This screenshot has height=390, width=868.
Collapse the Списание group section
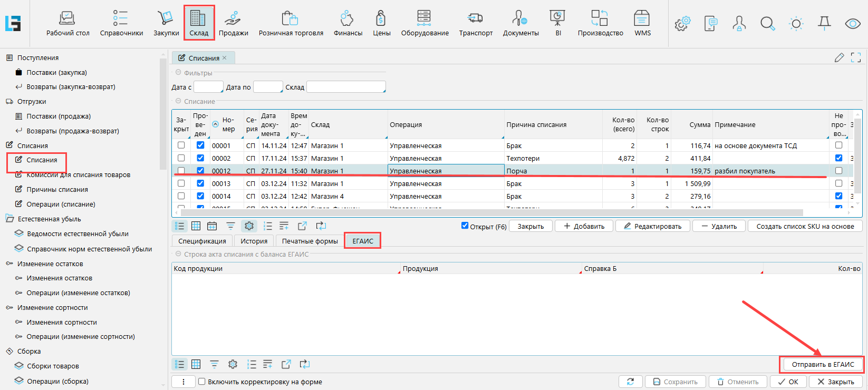[x=178, y=101]
